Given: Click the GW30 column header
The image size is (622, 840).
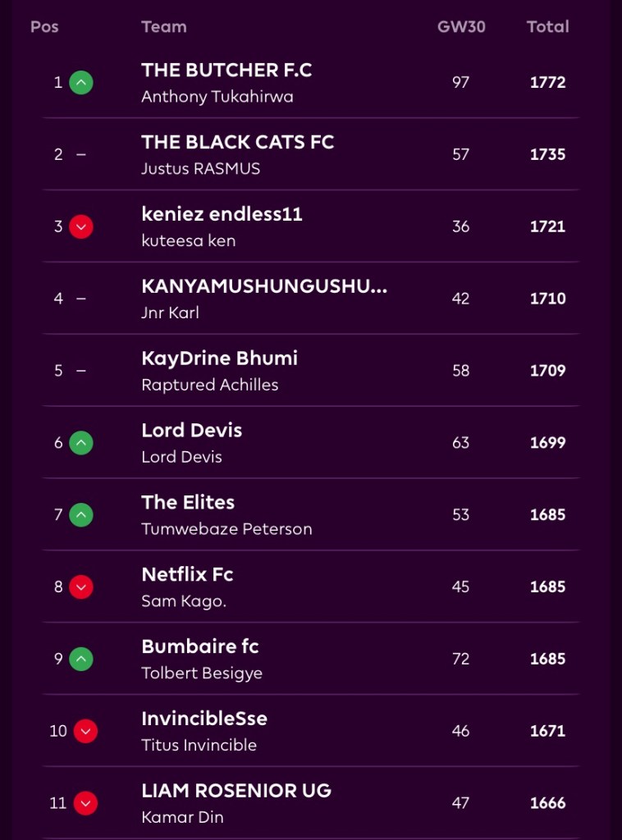Looking at the screenshot, I should point(461,26).
